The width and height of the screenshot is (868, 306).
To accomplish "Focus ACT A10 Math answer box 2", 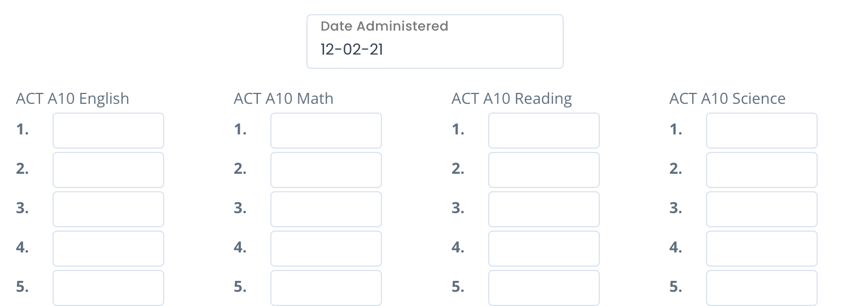I will (326, 170).
